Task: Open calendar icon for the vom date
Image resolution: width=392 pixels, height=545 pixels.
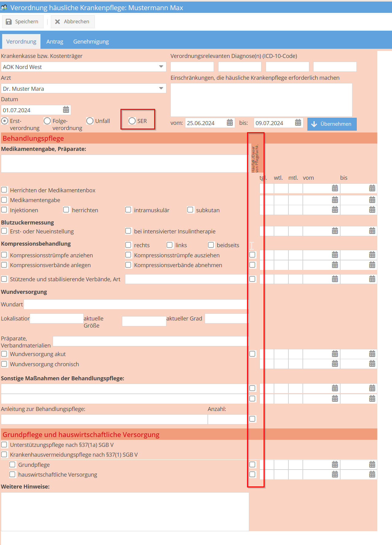Action: click(230, 123)
